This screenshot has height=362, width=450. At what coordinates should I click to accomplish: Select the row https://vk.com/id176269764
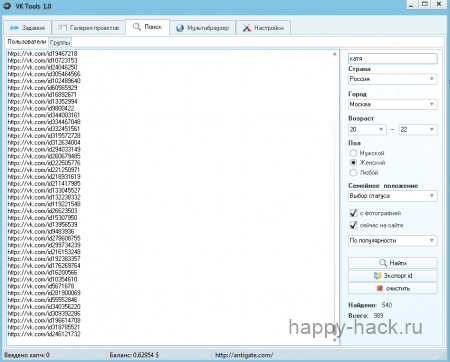click(x=44, y=266)
